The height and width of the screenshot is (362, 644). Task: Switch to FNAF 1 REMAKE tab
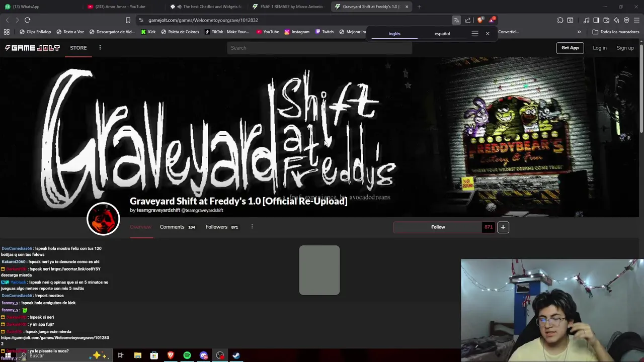(289, 7)
